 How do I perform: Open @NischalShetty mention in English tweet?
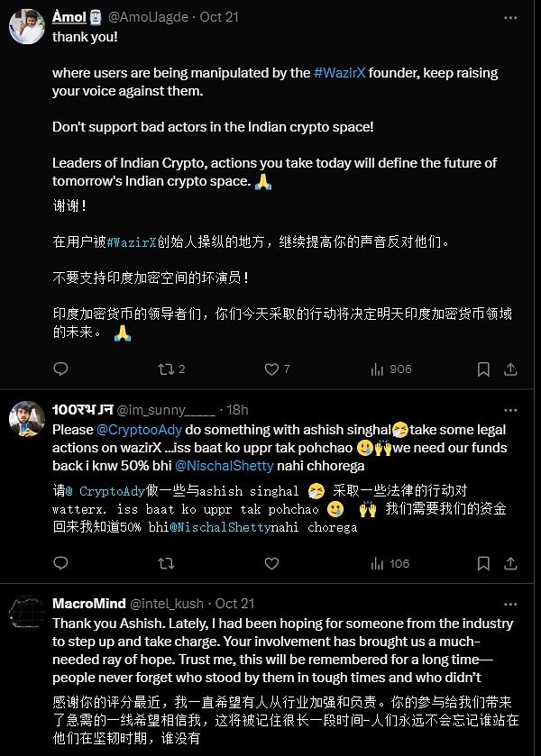[225, 466]
